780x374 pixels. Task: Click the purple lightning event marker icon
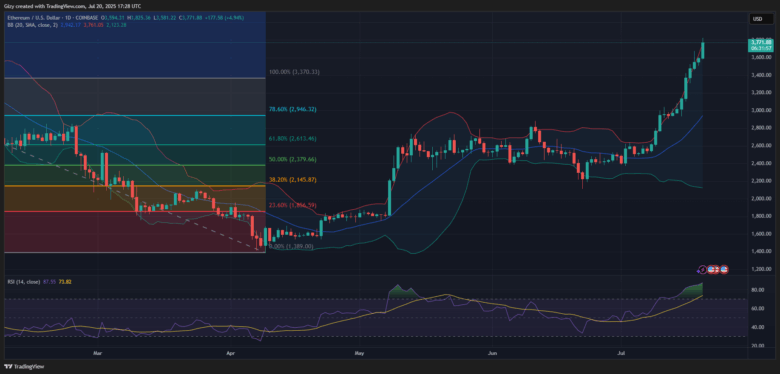pyautogui.click(x=702, y=269)
